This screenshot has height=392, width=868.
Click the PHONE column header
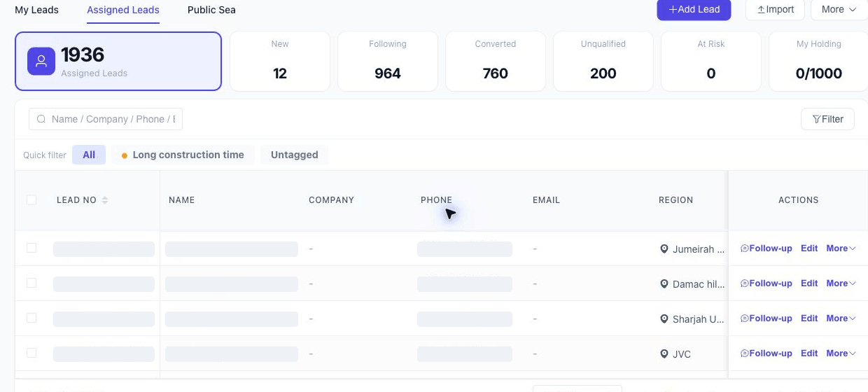tap(436, 200)
